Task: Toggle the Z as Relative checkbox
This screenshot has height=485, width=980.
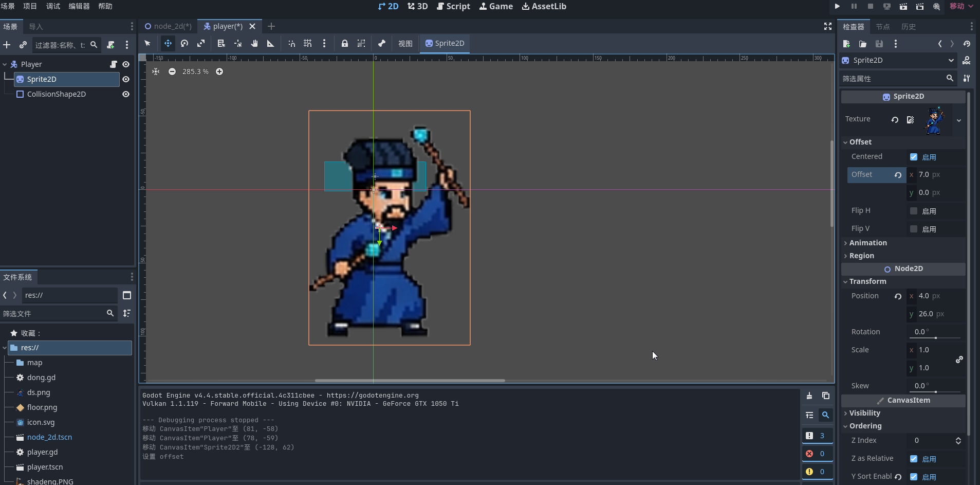Action: click(x=914, y=459)
